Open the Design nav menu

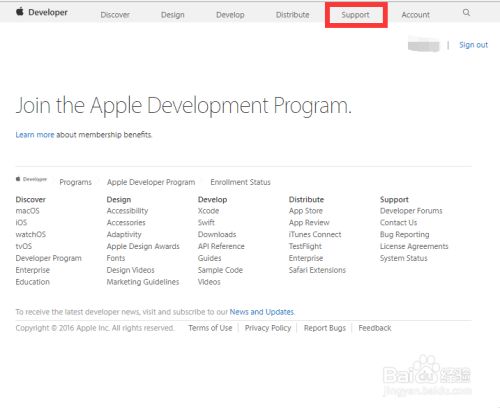tap(173, 15)
